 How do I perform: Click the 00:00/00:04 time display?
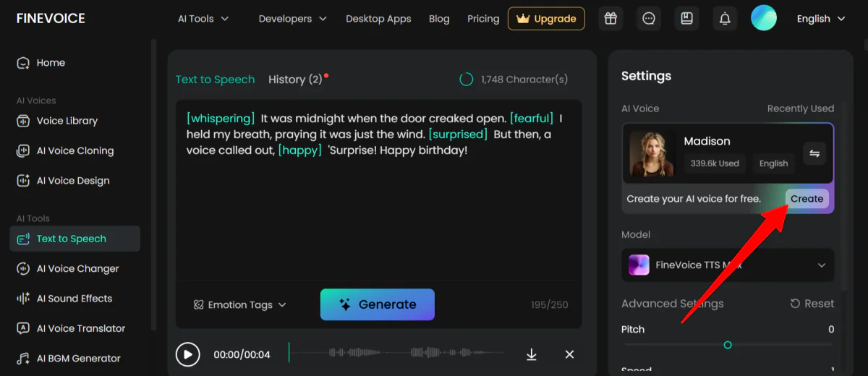click(x=242, y=354)
